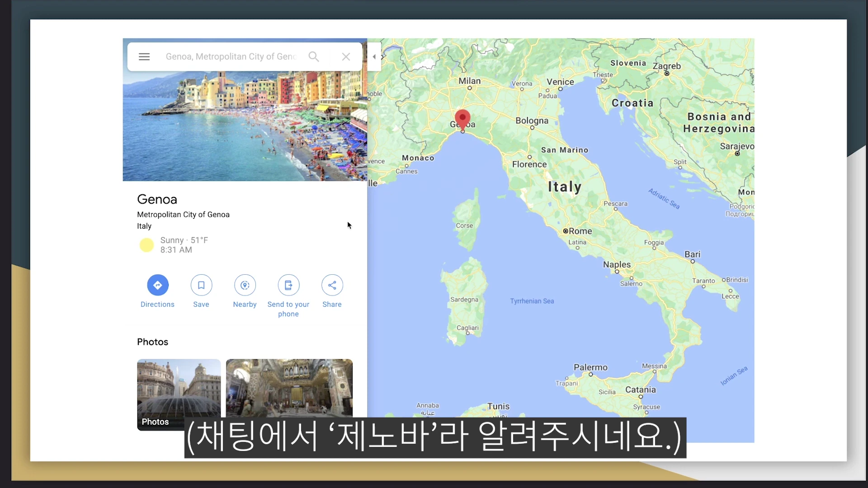The height and width of the screenshot is (488, 868).
Task: Save Genoa with the bookmark icon
Action: click(x=201, y=285)
